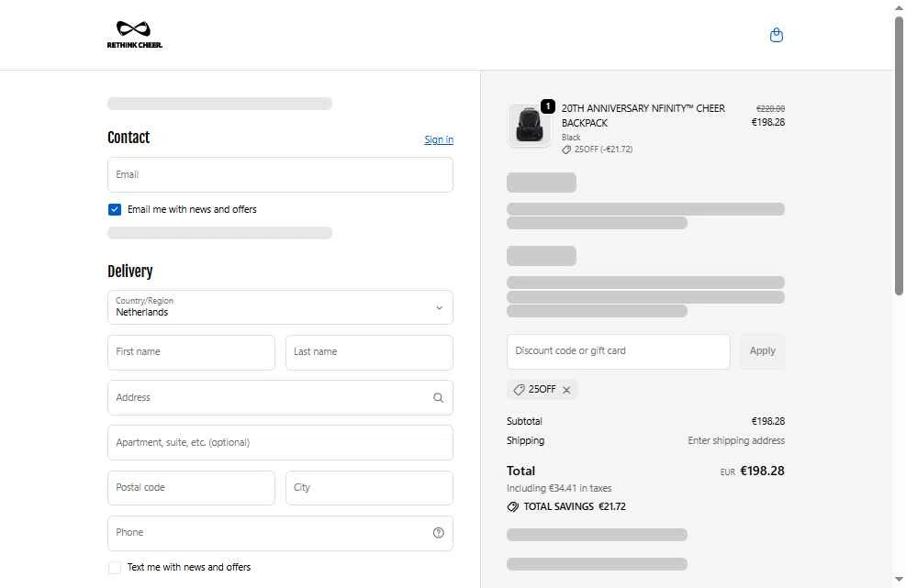This screenshot has width=906, height=588.
Task: Check Text me with news and offers
Action: pos(115,567)
